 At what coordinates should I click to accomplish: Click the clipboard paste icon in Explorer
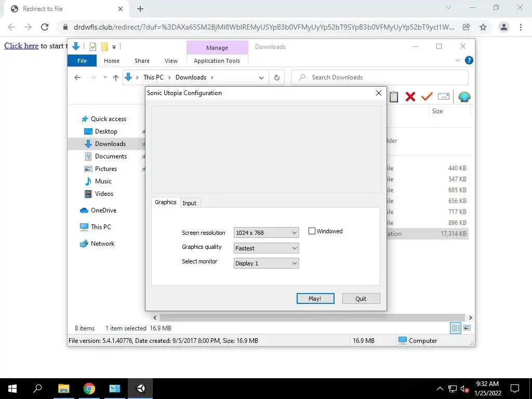[394, 97]
